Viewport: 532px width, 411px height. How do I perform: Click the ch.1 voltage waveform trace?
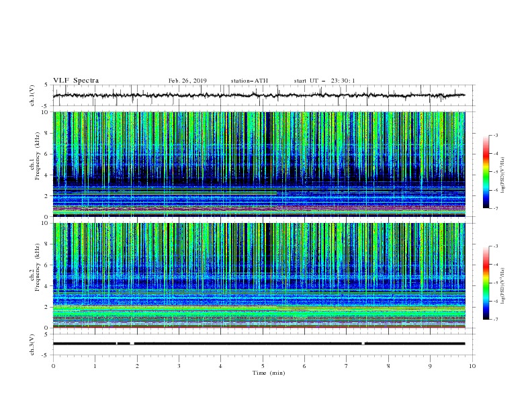click(x=259, y=95)
